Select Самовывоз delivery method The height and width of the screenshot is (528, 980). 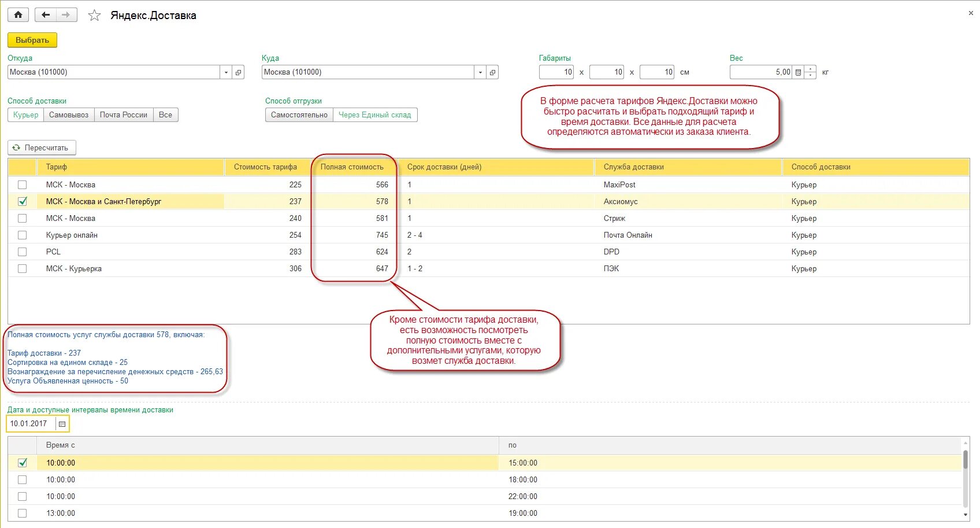(69, 115)
